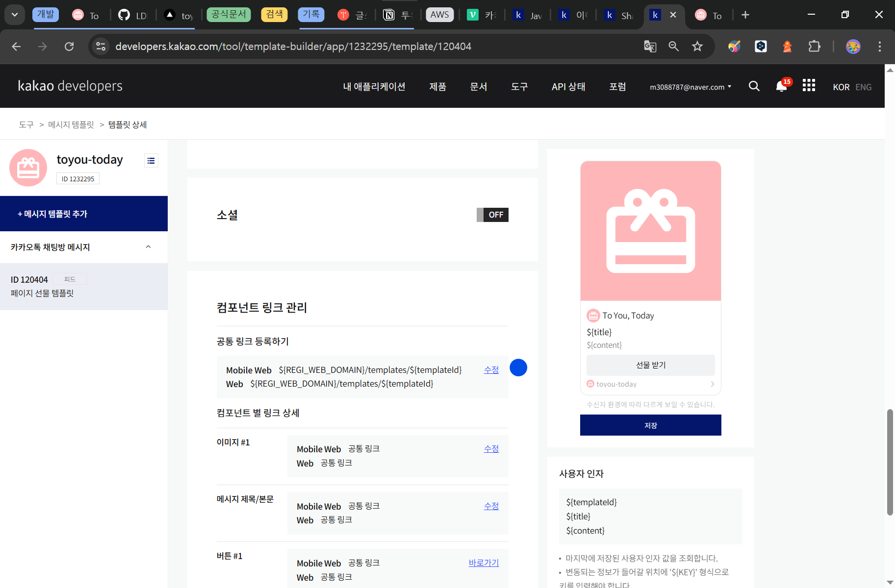This screenshot has width=895, height=588.
Task: Open 내 애플리케이션 menu
Action: (x=374, y=87)
